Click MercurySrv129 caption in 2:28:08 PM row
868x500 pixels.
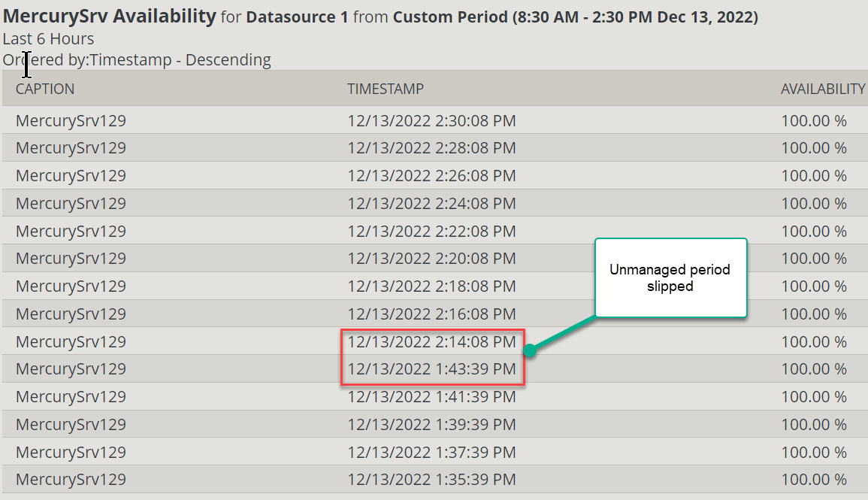(x=71, y=148)
